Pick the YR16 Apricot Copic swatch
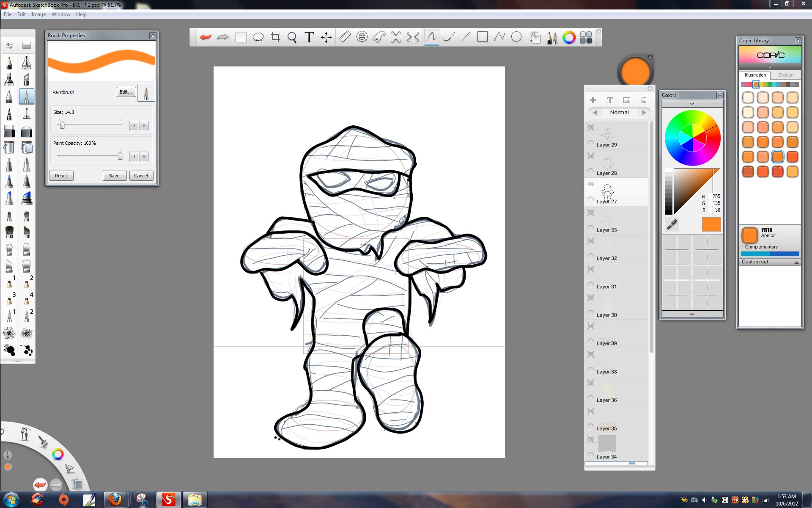Image resolution: width=812 pixels, height=508 pixels. click(777, 157)
